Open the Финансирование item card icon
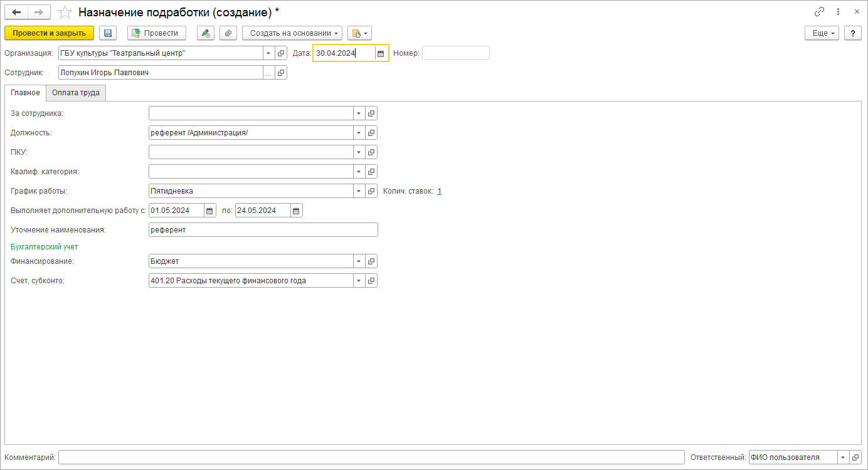This screenshot has height=470, width=868. coord(371,261)
